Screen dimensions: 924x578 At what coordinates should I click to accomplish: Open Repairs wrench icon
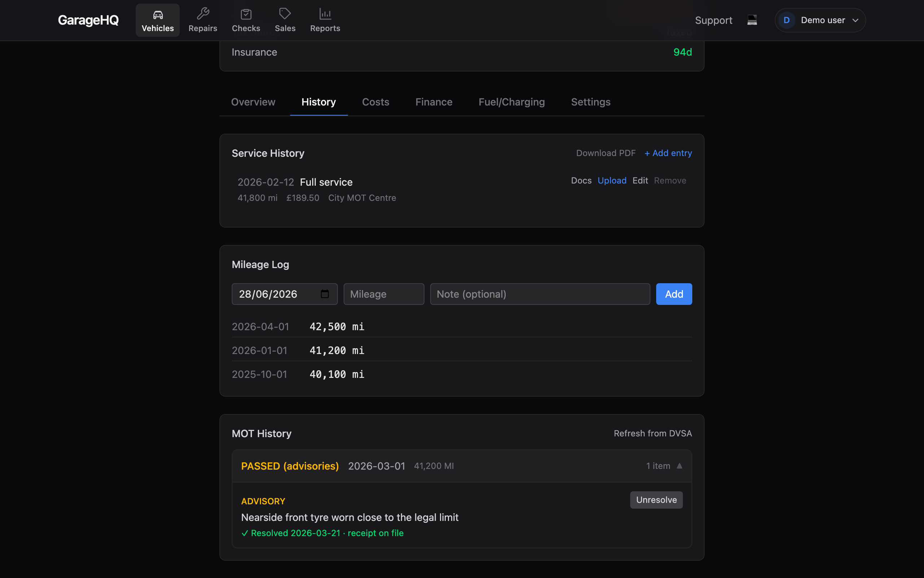(x=203, y=14)
